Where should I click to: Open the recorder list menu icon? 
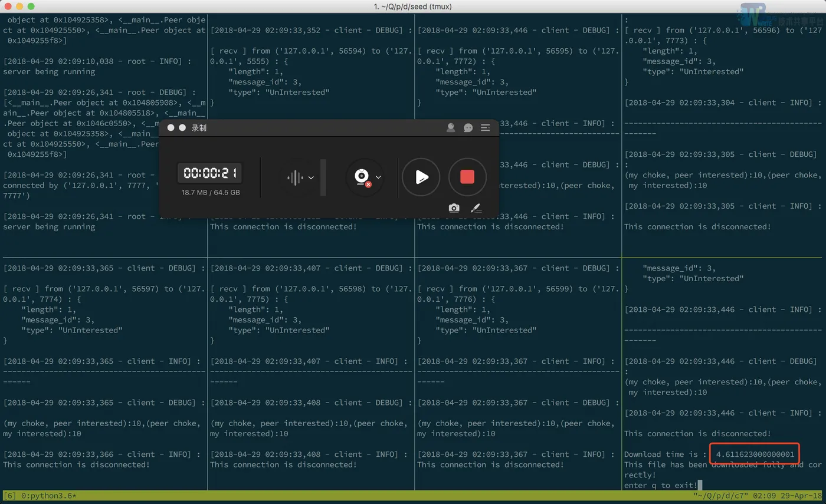point(485,127)
